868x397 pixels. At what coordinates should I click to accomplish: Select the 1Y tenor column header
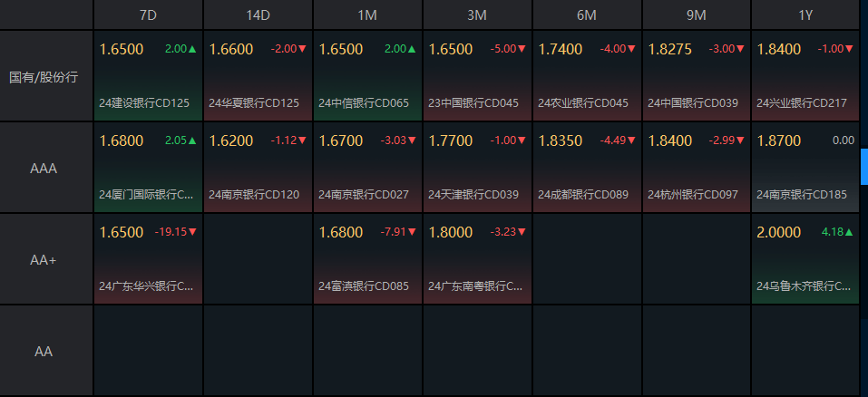805,15
